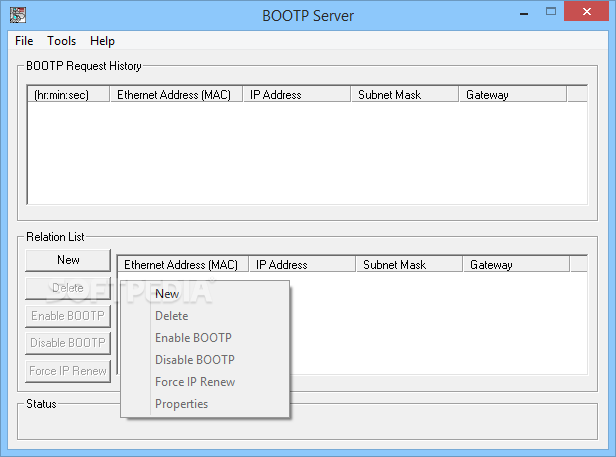Screen dimensions: 616x457
Task: Open Properties from the context menu
Action: coord(205,404)
